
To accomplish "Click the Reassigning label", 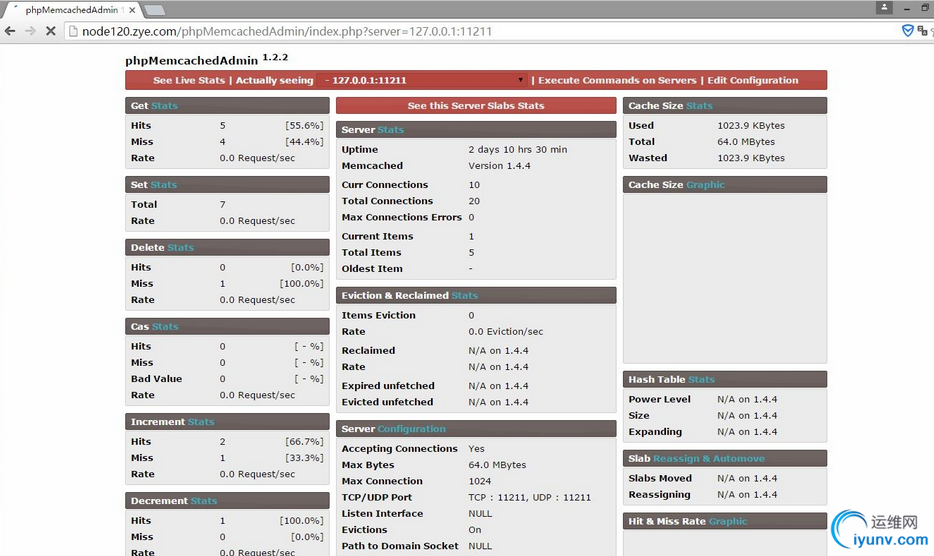I will click(659, 495).
